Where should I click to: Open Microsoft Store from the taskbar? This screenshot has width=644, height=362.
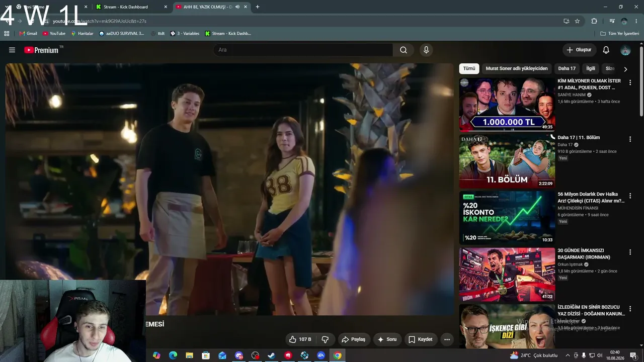click(206, 355)
